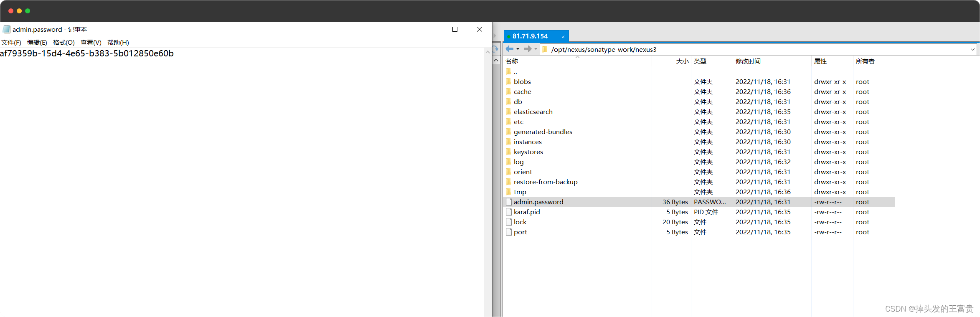
Task: Select the 'port' file name
Action: (520, 232)
